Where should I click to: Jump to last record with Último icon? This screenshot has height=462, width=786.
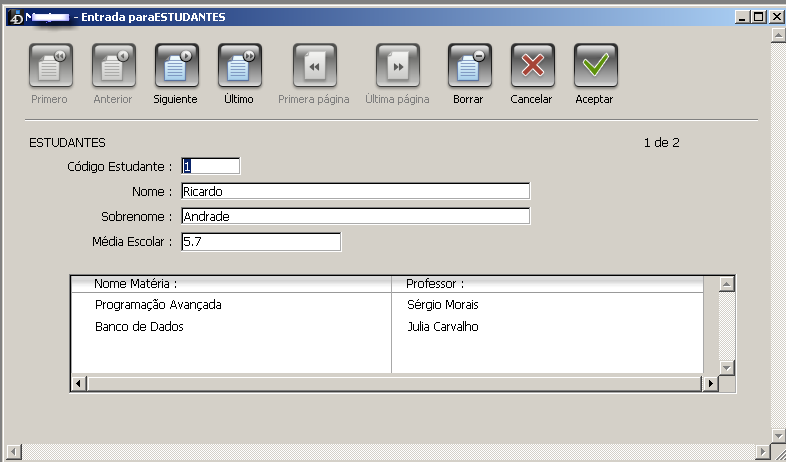click(239, 67)
